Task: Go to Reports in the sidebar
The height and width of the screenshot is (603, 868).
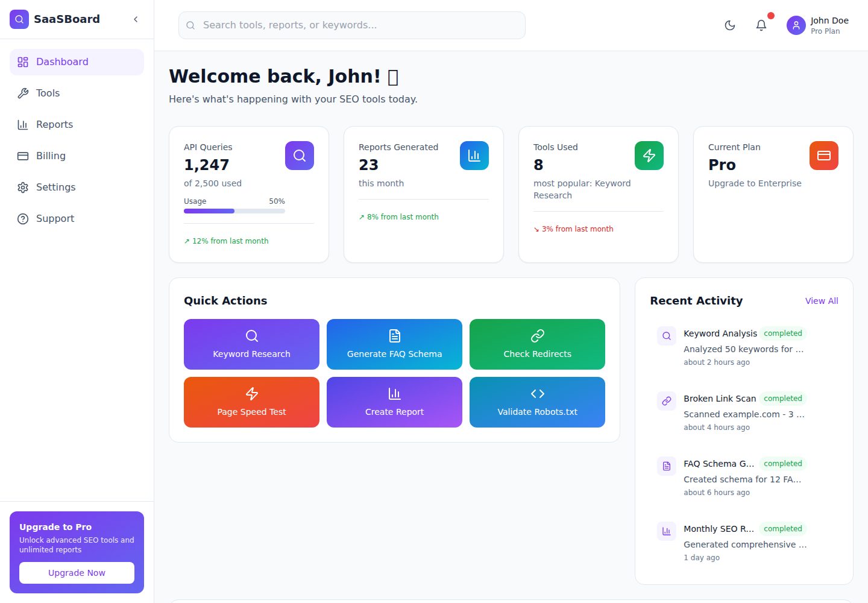Action: [77, 125]
